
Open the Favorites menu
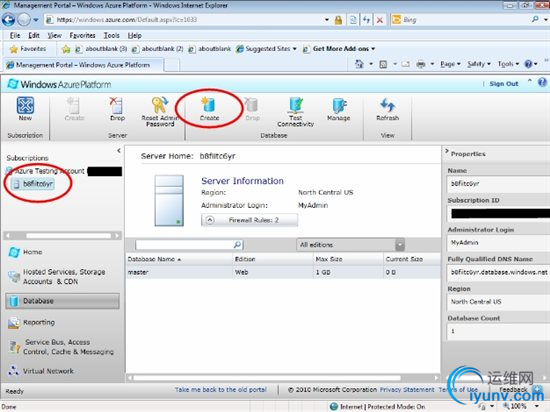pyautogui.click(x=82, y=35)
